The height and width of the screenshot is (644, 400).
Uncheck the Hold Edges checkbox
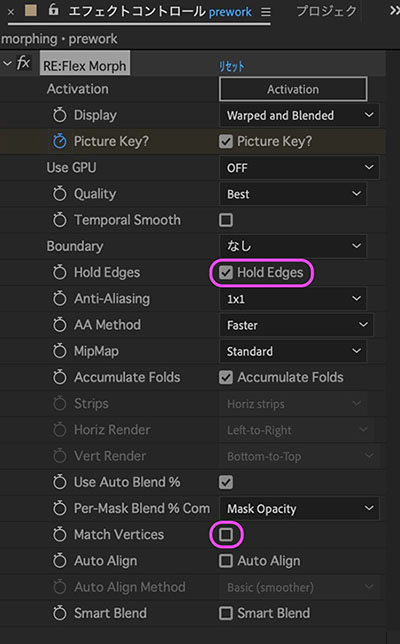tap(226, 272)
